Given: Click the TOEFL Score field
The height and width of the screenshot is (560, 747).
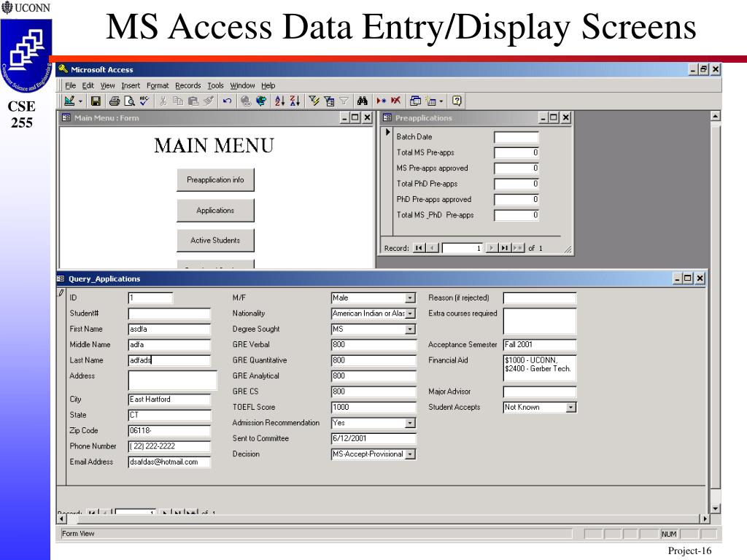Looking at the screenshot, I should pos(373,407).
